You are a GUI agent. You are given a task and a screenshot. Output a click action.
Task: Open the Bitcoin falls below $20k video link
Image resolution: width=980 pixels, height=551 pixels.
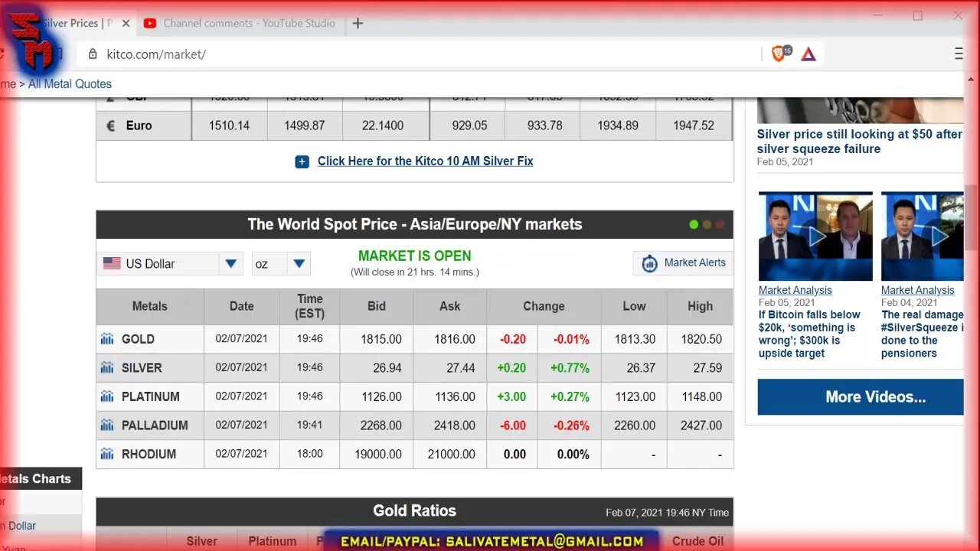pyautogui.click(x=809, y=334)
